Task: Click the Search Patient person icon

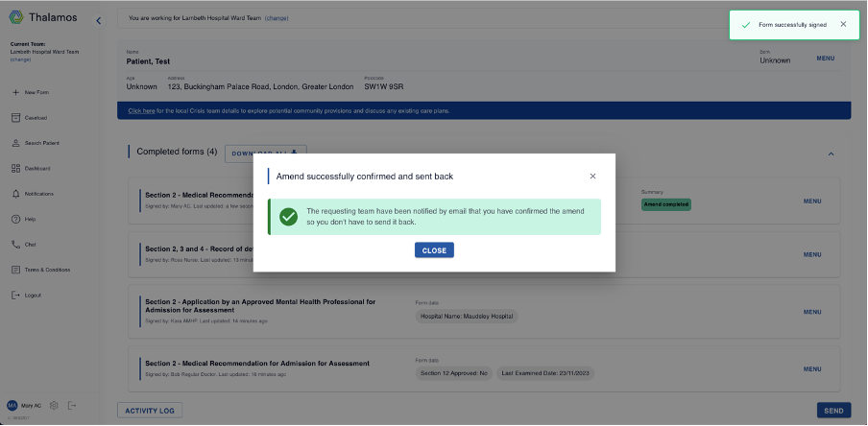Action: 15,143
